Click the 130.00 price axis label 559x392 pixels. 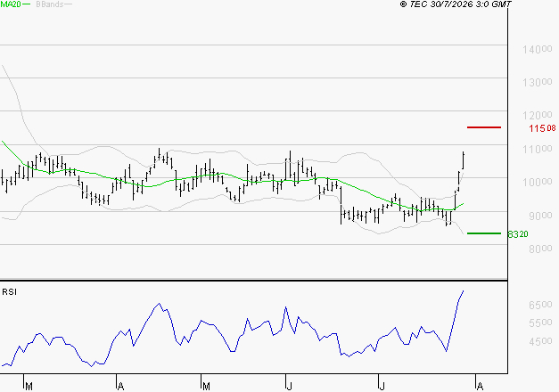click(538, 82)
